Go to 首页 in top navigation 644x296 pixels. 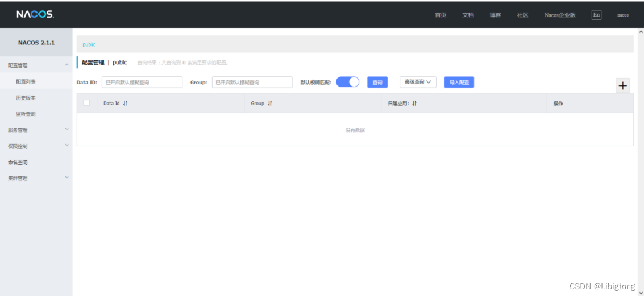click(441, 15)
